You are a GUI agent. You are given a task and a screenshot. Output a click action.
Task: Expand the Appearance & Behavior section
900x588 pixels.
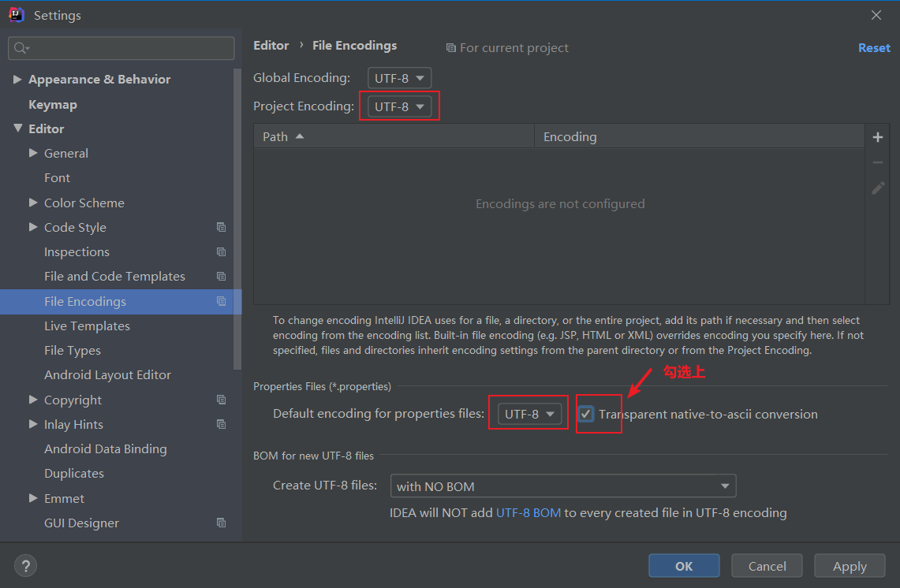18,79
